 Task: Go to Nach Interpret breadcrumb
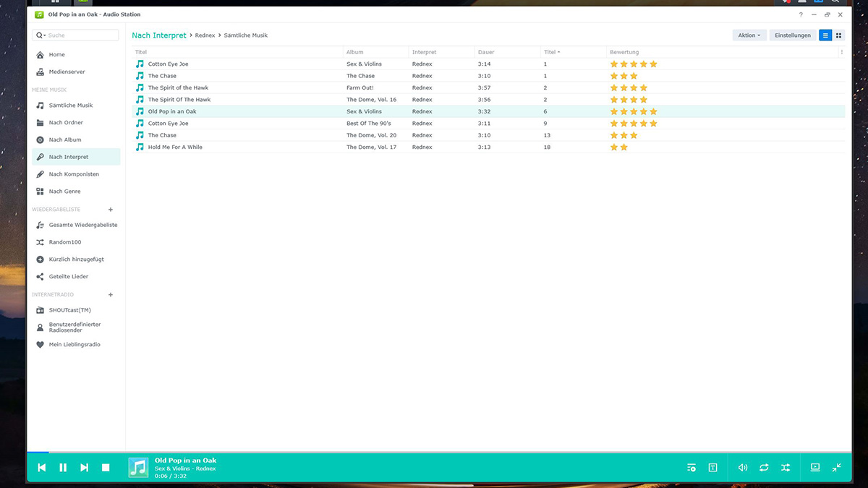(159, 35)
